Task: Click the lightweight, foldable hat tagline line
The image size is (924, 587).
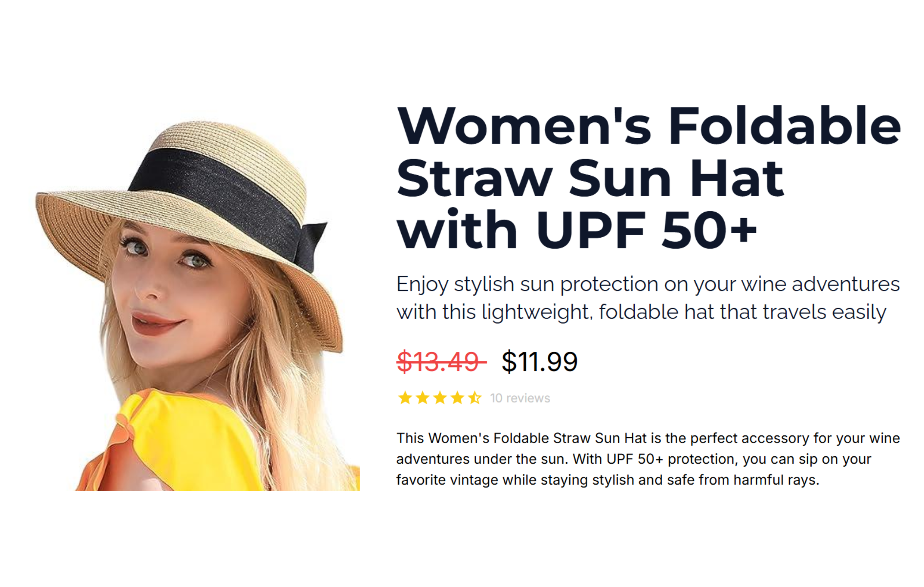Action: pyautogui.click(x=641, y=312)
